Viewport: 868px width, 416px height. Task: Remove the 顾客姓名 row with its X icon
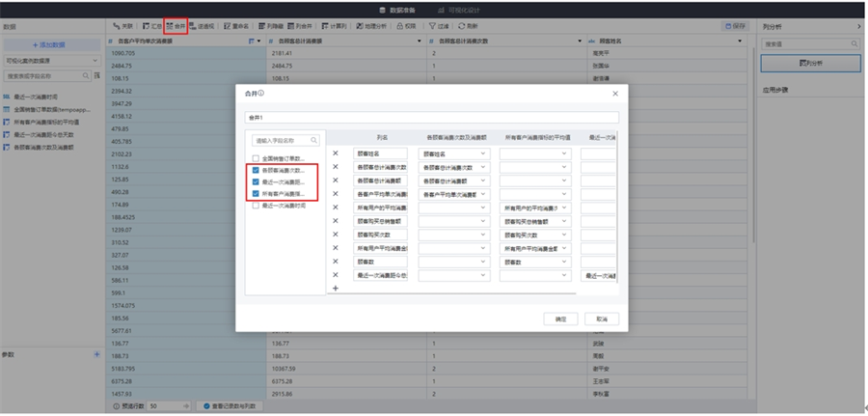tap(336, 153)
